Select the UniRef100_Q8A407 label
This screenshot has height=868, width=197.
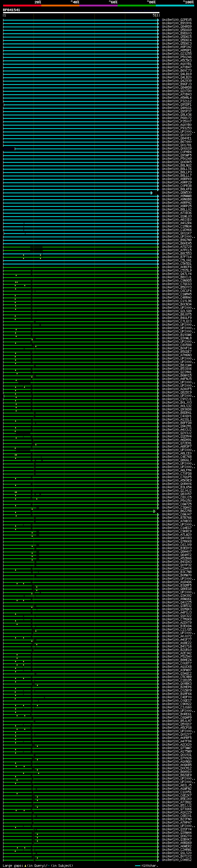coord(177,552)
